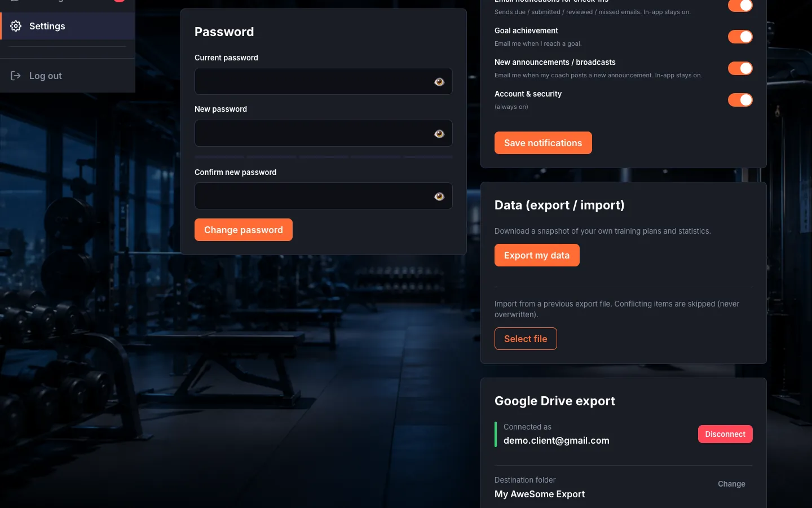Disconnect the Google Drive account

pyautogui.click(x=725, y=434)
